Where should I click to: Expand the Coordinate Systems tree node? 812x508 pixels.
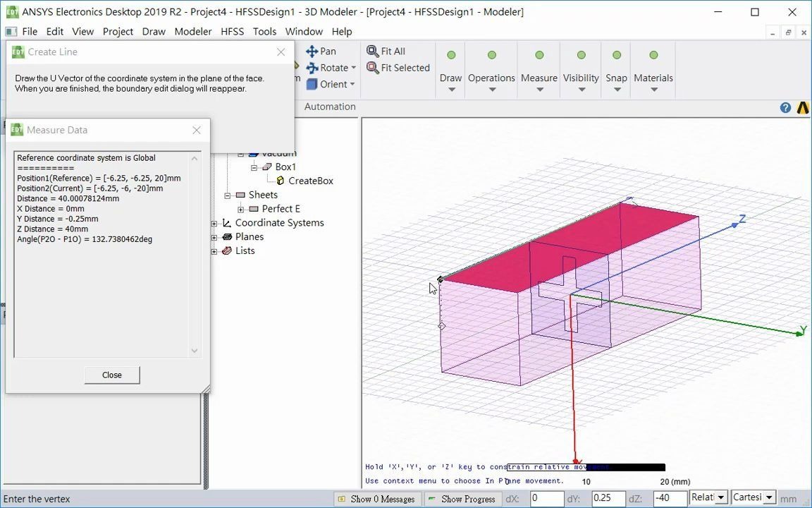(214, 223)
